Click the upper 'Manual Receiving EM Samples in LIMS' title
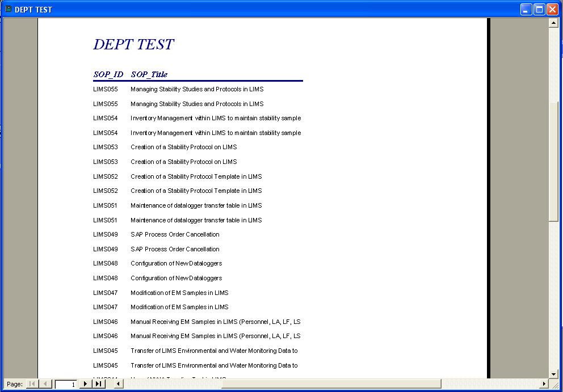Screen dimensions: 563x392 pyautogui.click(x=216, y=322)
